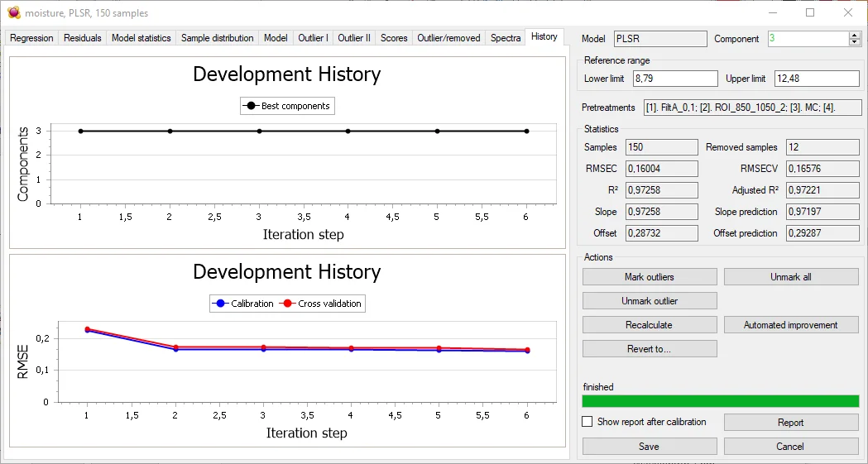868x464 pixels.
Task: Click the Save button
Action: coord(650,447)
